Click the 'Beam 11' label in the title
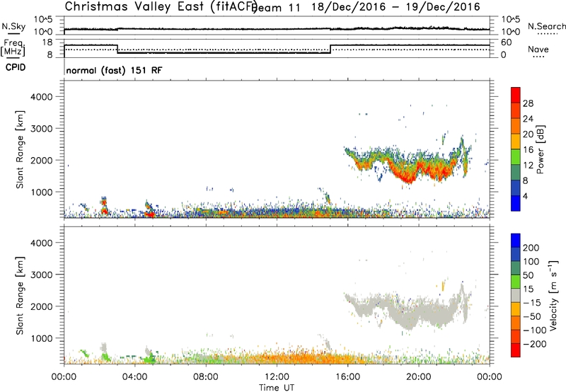 click(277, 7)
